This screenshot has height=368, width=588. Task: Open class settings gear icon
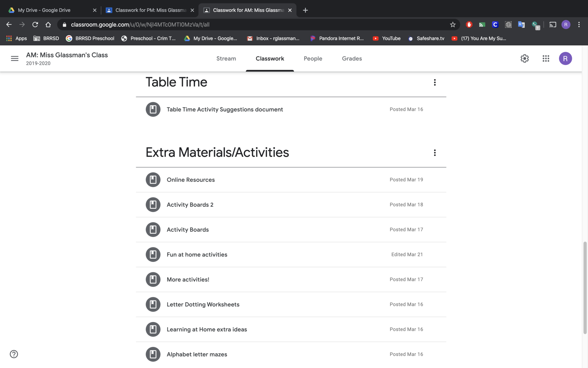click(525, 59)
